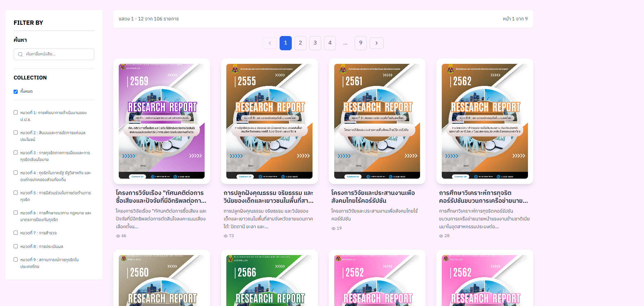Check หมวดที่ 1 การพัฒนาการดำเนินงาน checkbox
Screen dimensions: 644x306
tap(16, 112)
